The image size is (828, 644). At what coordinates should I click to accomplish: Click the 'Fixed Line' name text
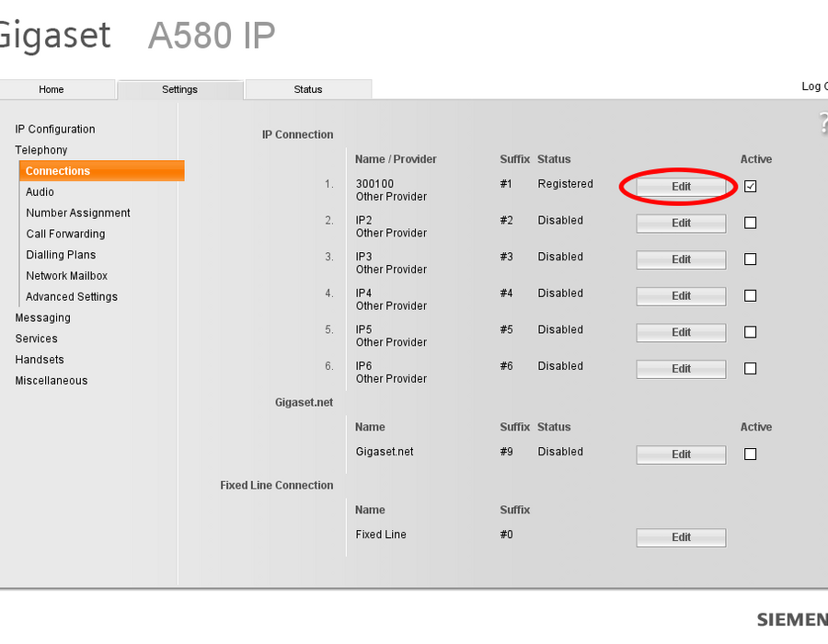point(381,535)
